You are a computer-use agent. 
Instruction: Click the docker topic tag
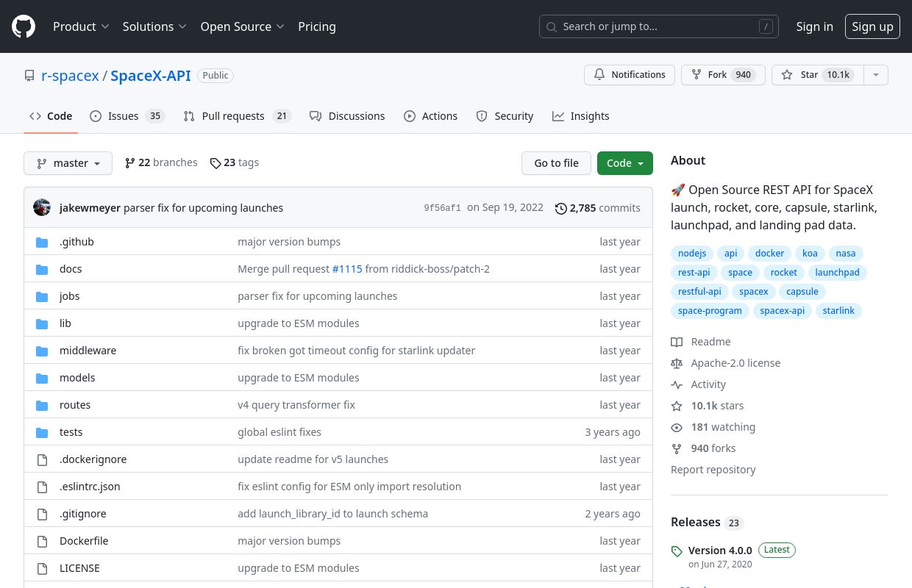(x=770, y=254)
